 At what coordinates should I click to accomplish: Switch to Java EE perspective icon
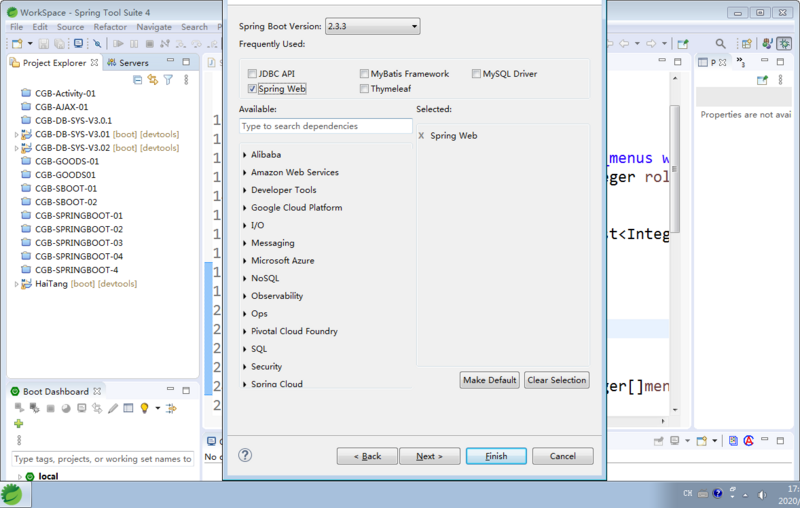(767, 44)
